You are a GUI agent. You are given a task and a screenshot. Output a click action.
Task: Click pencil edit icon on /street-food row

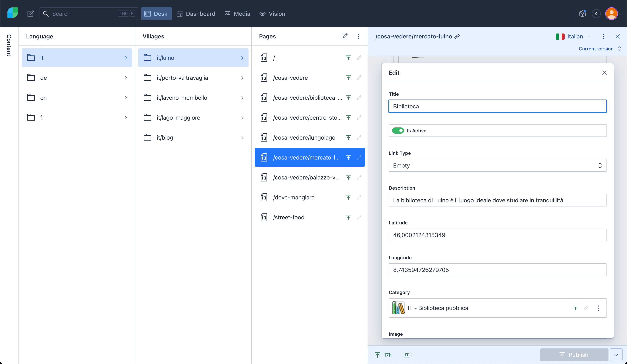pos(359,217)
